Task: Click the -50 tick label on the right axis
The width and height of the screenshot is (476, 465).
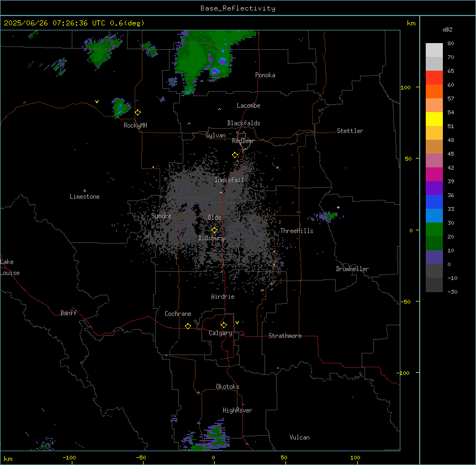Action: 405,302
